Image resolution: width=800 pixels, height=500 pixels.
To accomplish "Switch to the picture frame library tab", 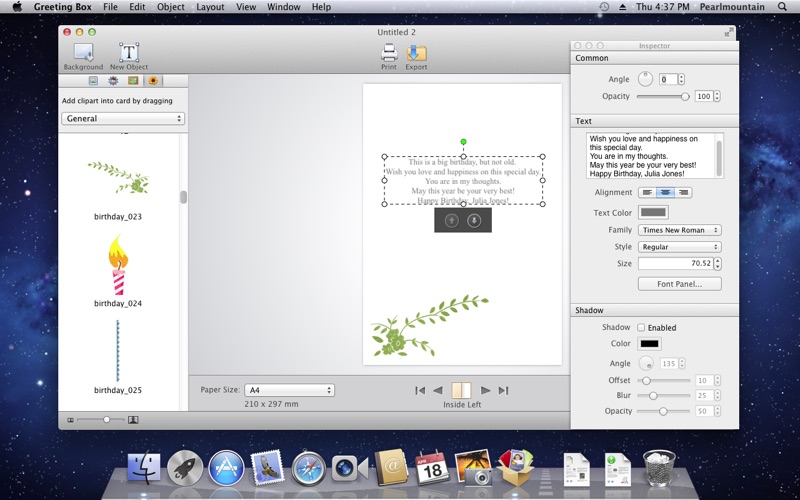I will 133,81.
